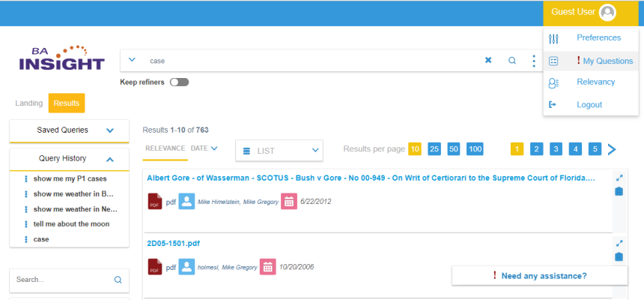Click the Guest User menu button
The width and height of the screenshot is (644, 300).
click(x=591, y=13)
